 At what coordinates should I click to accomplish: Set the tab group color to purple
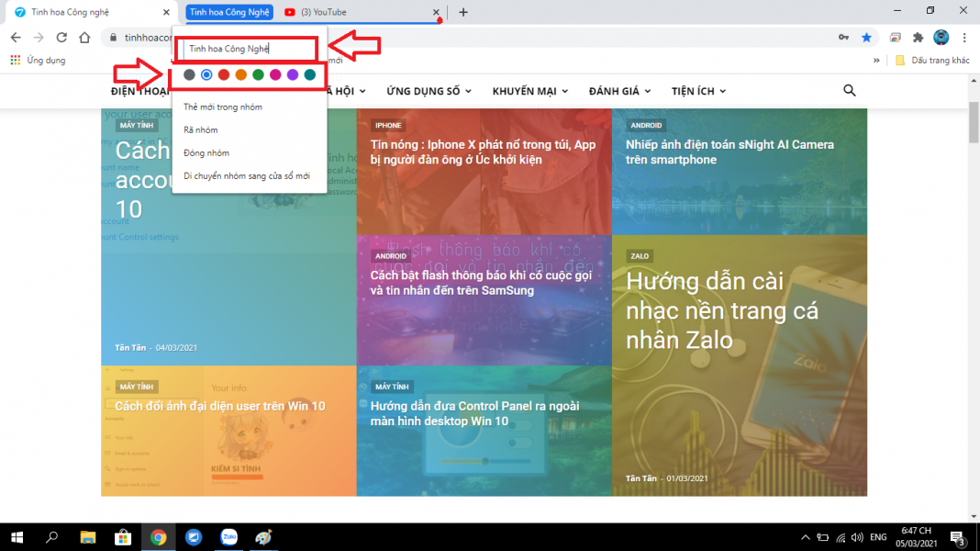click(x=293, y=74)
